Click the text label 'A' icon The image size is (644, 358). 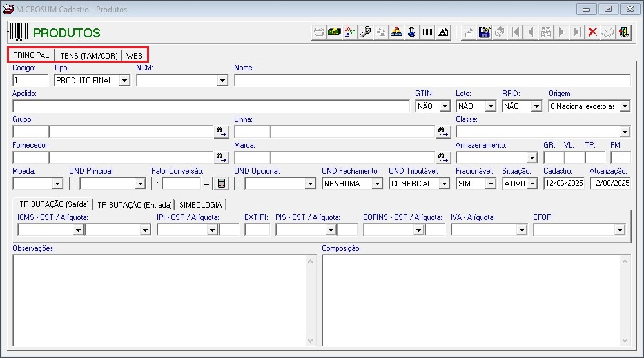443,32
